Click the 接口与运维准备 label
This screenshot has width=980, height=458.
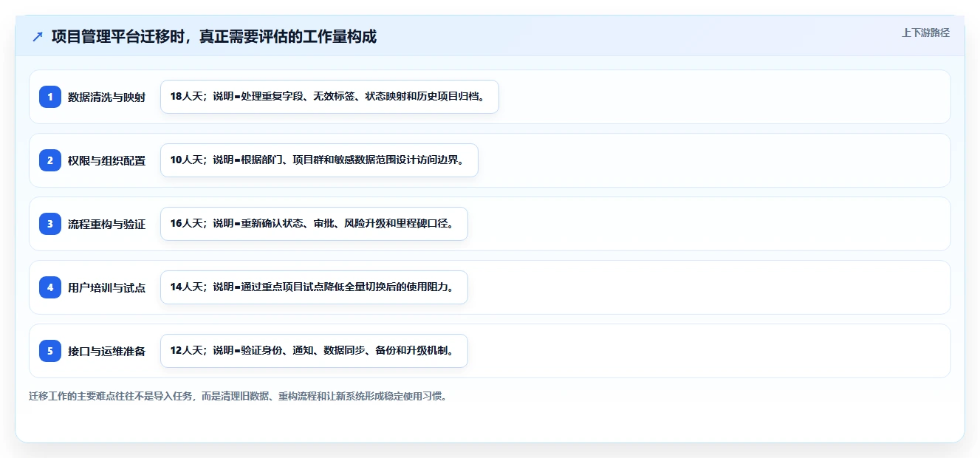pos(106,351)
